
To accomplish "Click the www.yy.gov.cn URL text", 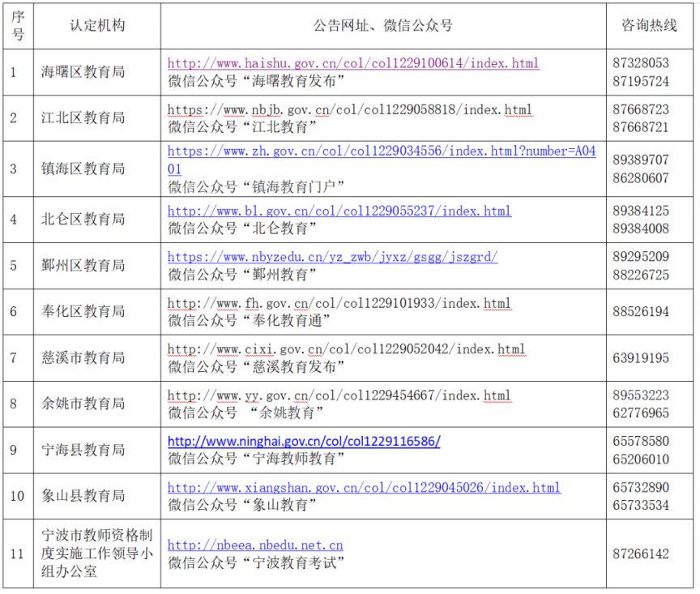I will pyautogui.click(x=339, y=395).
